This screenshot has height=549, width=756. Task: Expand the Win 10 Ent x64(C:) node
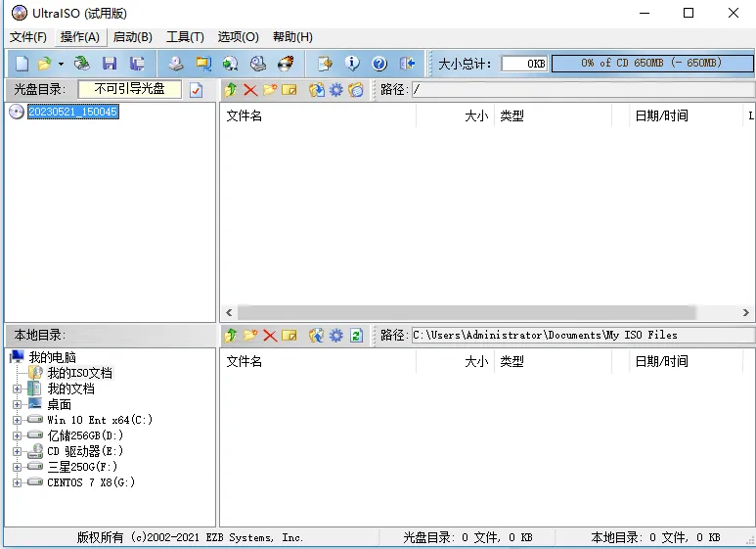pyautogui.click(x=17, y=420)
